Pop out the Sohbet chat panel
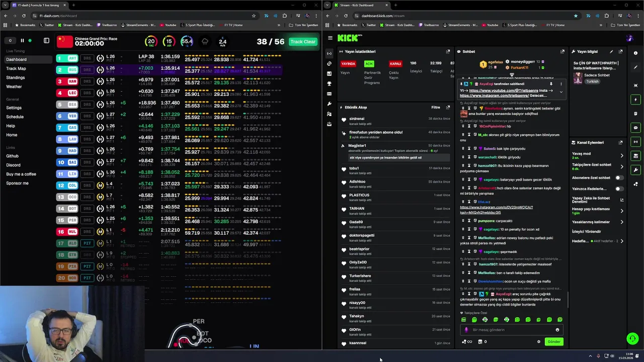 [562, 51]
